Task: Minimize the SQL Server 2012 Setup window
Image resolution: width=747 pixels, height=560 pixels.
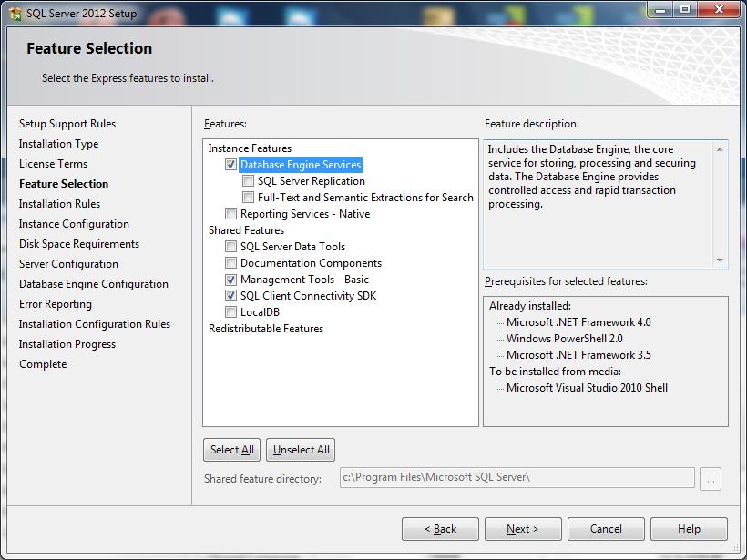Action: tap(660, 9)
